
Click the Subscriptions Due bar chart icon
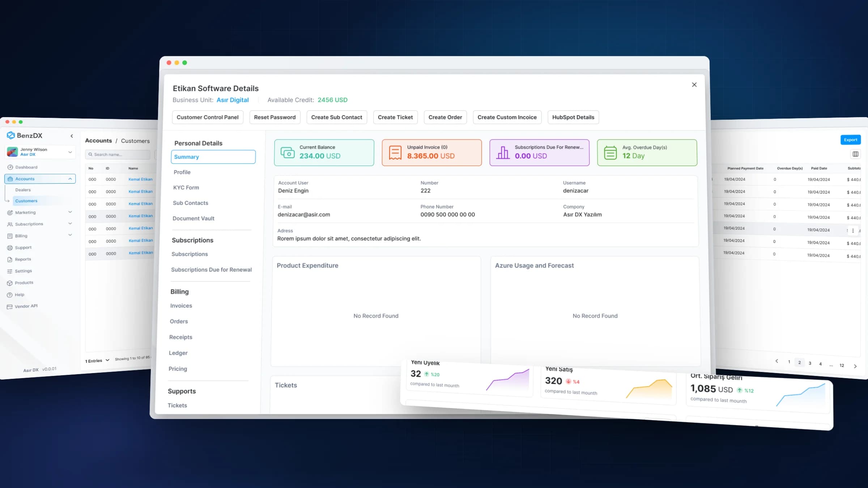pos(503,153)
